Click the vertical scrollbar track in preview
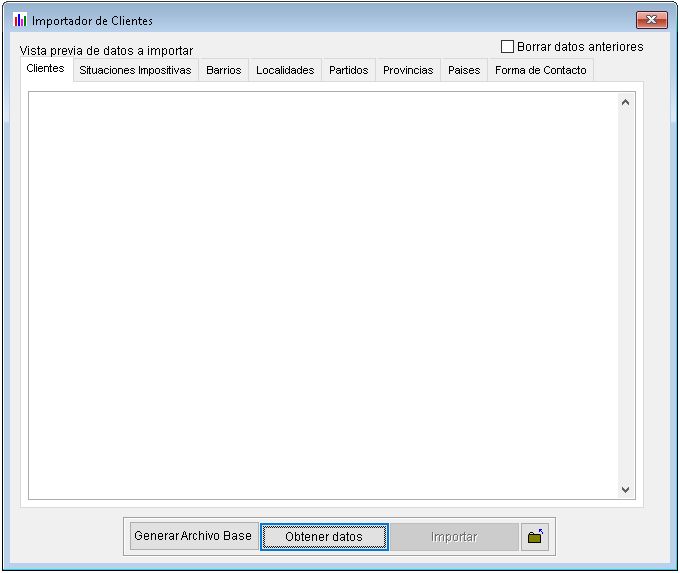This screenshot has width=680, height=573. (626, 300)
